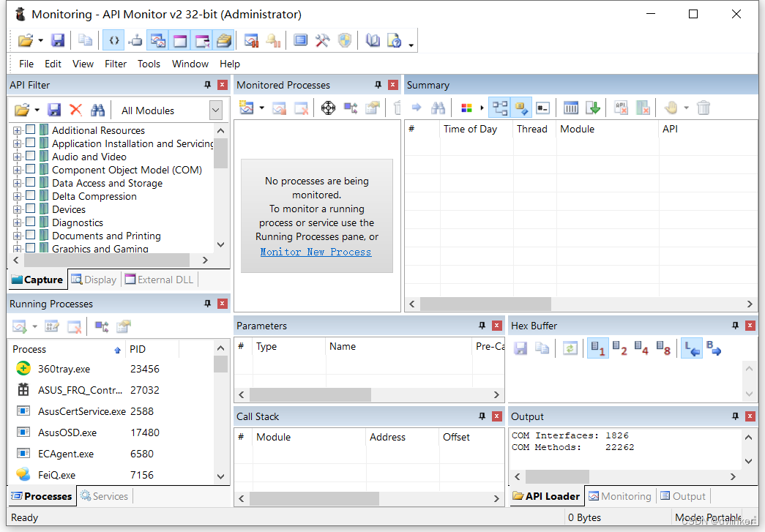Screen dimensions: 765x532
Task: Switch to the Display tab
Action: coord(94,280)
